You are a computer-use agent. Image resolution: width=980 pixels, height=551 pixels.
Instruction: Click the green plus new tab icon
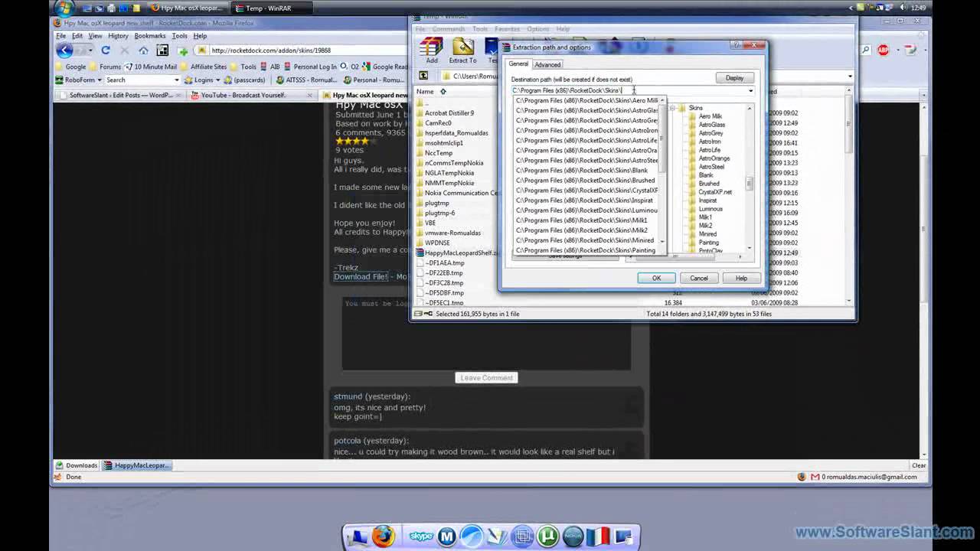click(x=182, y=51)
